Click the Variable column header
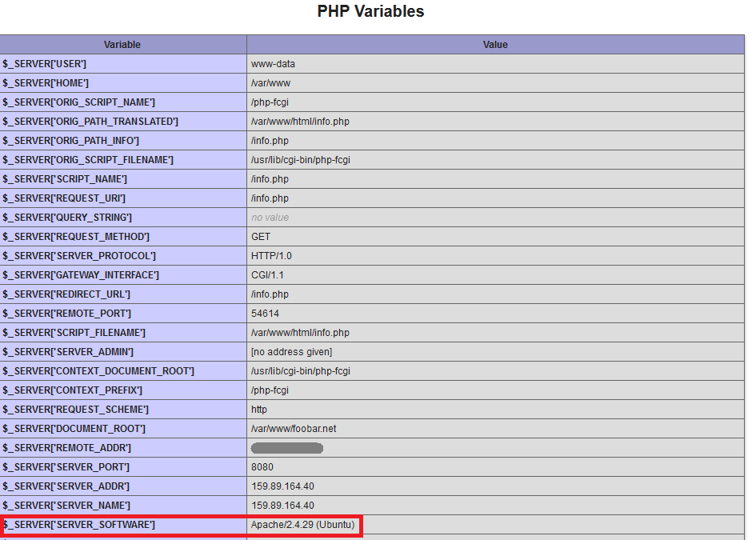The image size is (756, 540). [x=122, y=45]
